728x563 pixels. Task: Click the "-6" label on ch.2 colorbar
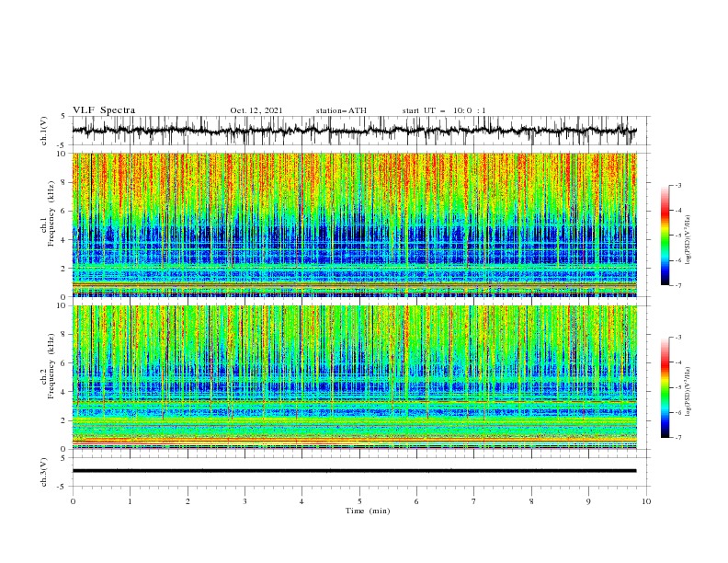678,412
